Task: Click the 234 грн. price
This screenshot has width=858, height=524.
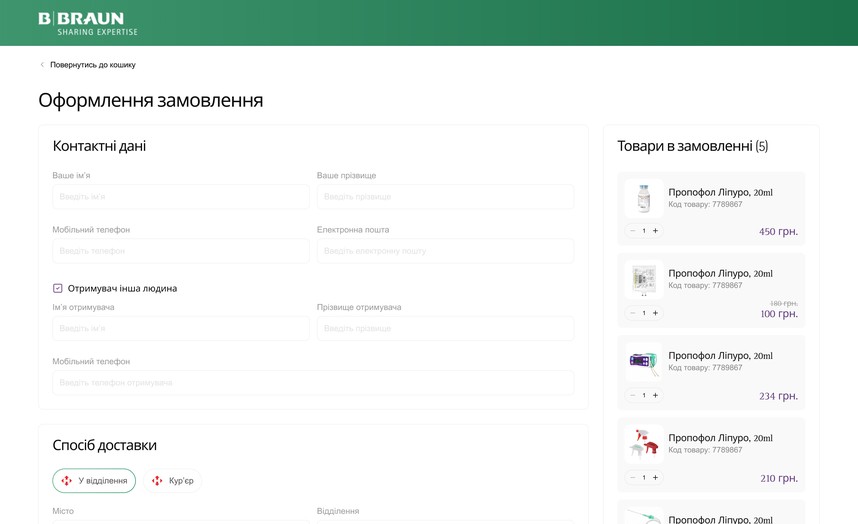Action: [x=778, y=396]
